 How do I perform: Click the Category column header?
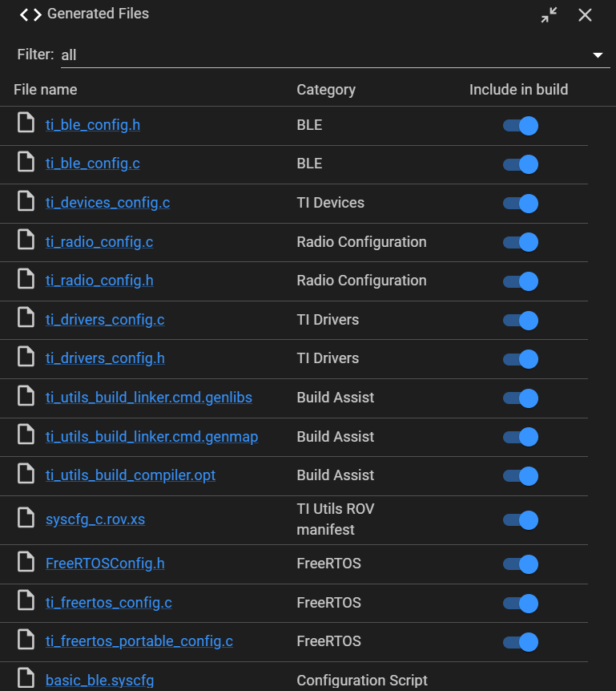click(x=325, y=90)
